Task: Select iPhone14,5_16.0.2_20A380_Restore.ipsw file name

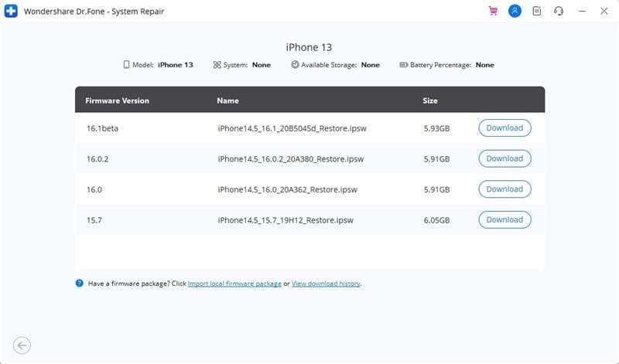Action: [x=291, y=159]
